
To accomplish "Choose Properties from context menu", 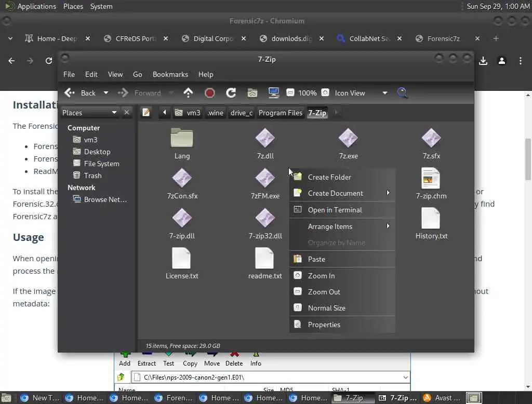I will coord(342,325).
